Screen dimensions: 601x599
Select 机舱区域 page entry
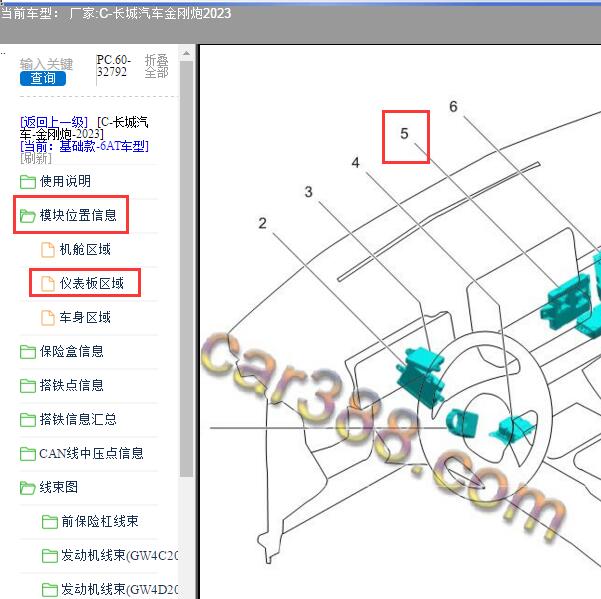[85, 249]
